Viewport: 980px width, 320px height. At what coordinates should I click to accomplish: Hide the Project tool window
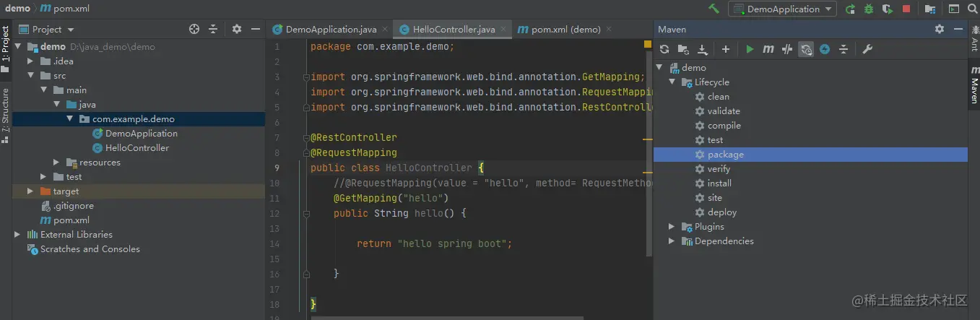click(x=256, y=29)
